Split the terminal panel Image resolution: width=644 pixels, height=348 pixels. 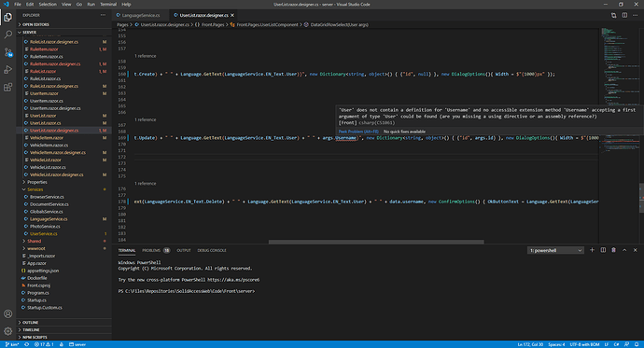click(603, 250)
